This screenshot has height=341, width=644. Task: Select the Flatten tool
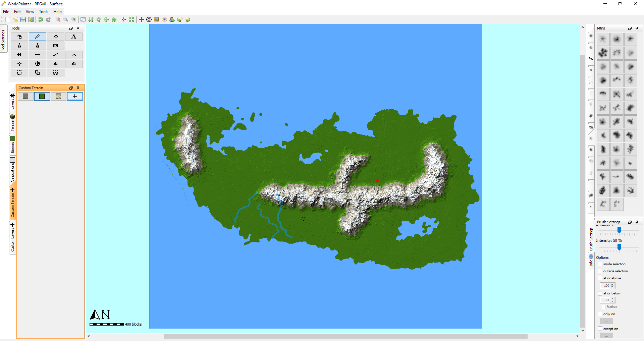tap(38, 55)
